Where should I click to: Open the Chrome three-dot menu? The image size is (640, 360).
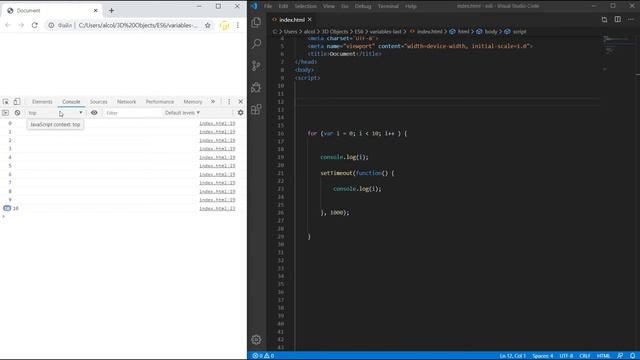pos(238,25)
